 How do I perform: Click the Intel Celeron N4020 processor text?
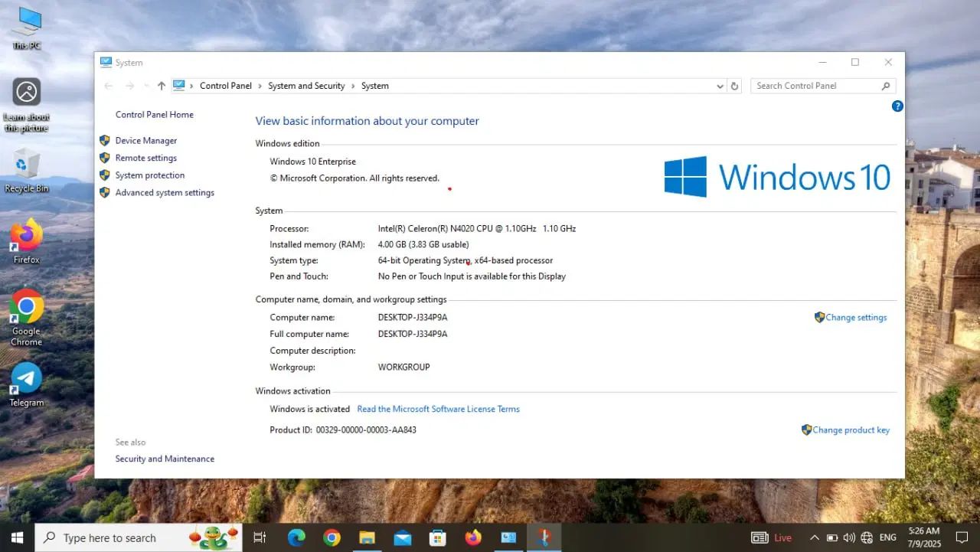point(477,229)
